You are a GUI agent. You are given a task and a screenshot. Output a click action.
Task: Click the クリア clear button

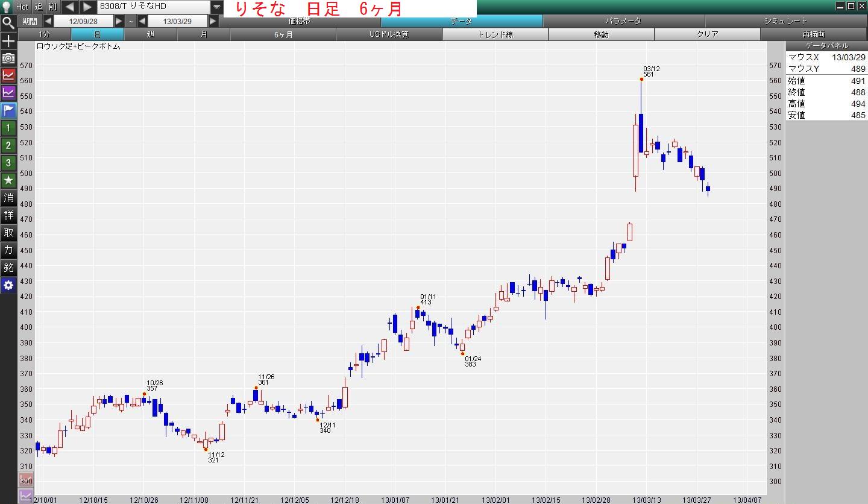tap(707, 34)
